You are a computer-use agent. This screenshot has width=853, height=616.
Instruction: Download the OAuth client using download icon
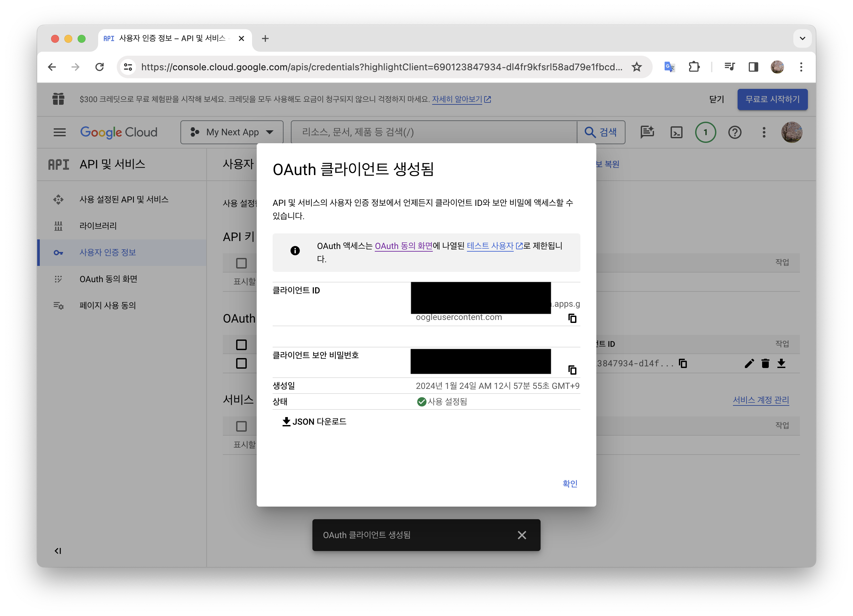[781, 363]
